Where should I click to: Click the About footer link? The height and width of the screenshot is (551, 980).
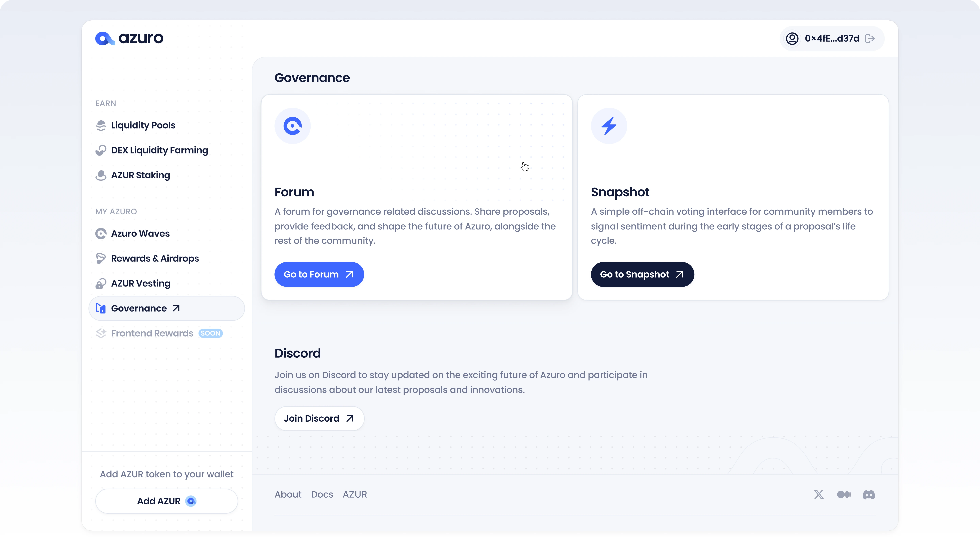pyautogui.click(x=288, y=494)
